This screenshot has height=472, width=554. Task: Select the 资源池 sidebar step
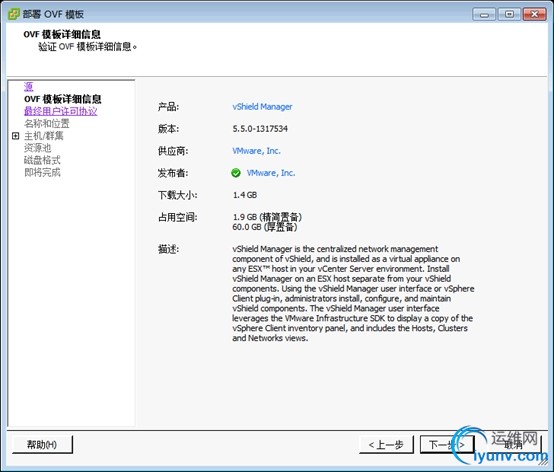(x=37, y=148)
